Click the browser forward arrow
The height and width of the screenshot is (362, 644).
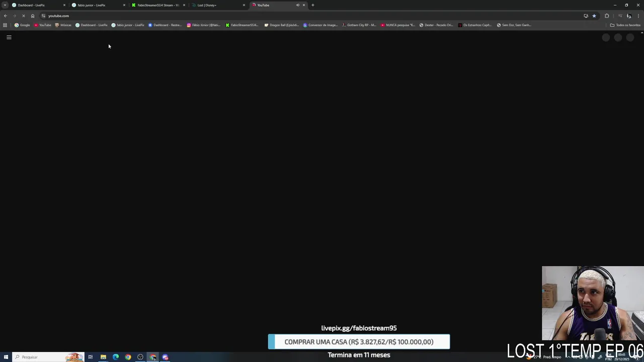pyautogui.click(x=15, y=16)
